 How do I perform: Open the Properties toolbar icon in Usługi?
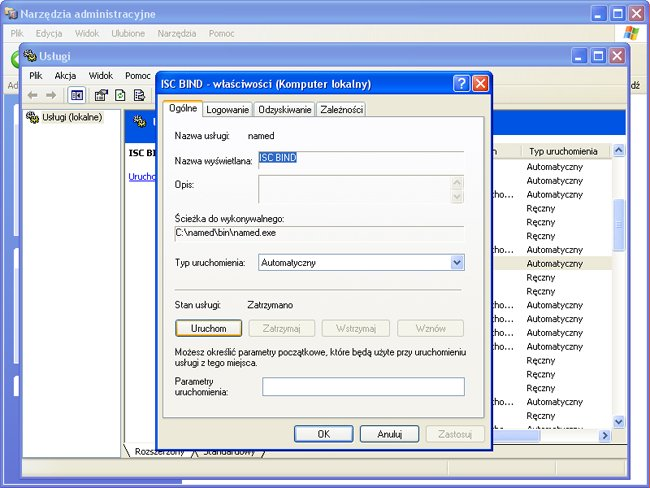tap(101, 95)
